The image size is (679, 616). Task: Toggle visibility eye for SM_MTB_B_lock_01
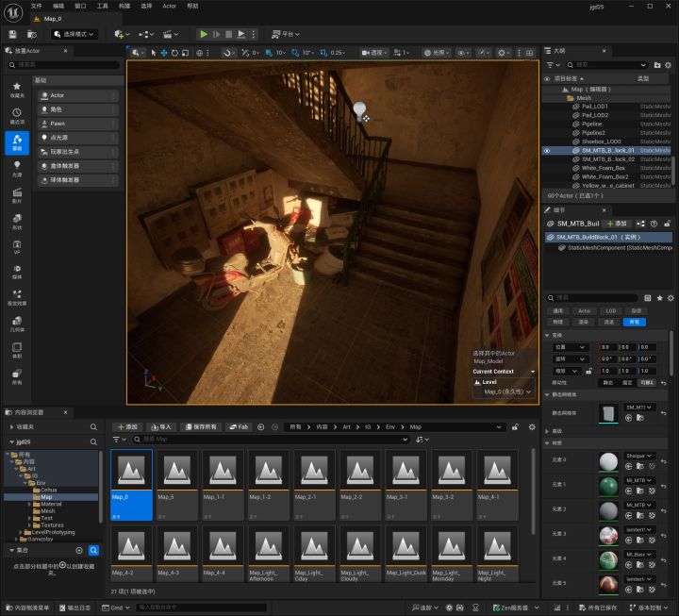[x=547, y=150]
